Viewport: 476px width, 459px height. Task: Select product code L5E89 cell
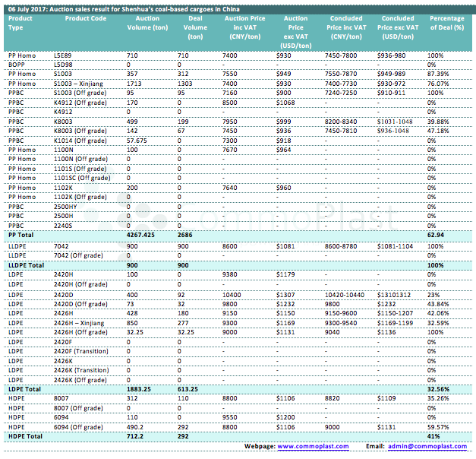pos(65,55)
